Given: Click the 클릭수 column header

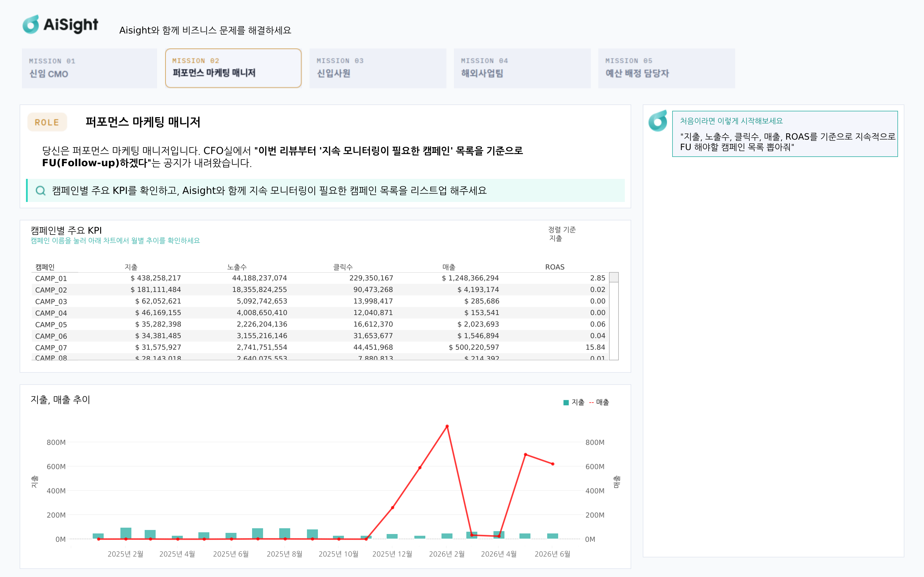Looking at the screenshot, I should (x=343, y=267).
